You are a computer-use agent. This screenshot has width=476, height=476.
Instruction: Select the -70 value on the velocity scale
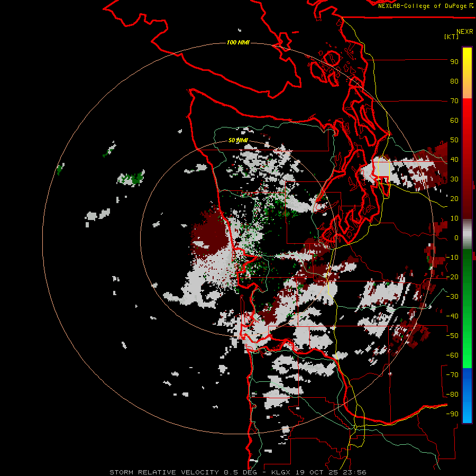coord(452,375)
